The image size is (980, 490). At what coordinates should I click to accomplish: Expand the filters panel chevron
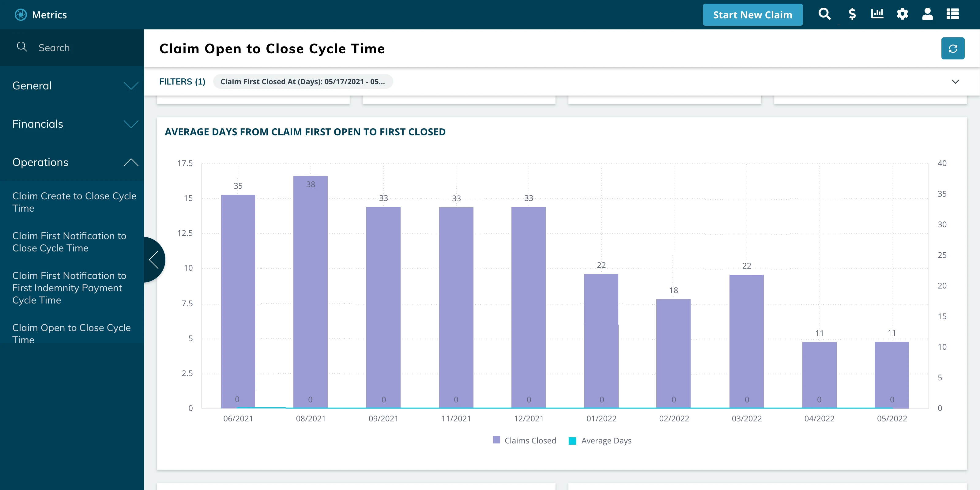(955, 81)
